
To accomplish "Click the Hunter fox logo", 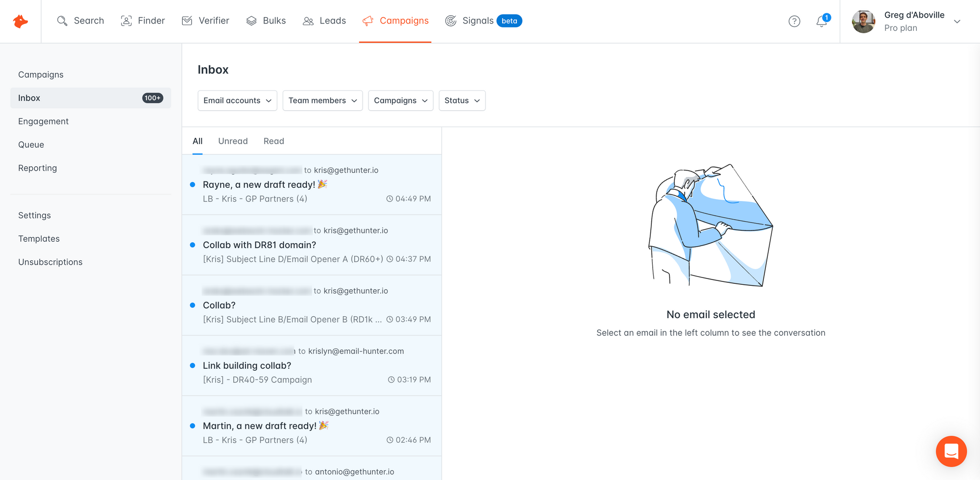I will coord(20,21).
